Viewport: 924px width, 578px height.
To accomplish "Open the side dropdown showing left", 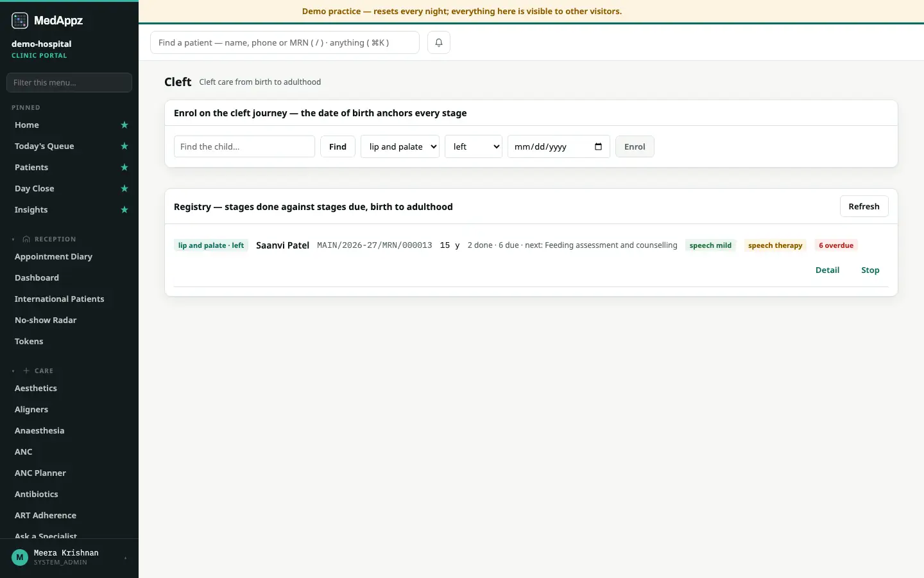I will pyautogui.click(x=474, y=146).
